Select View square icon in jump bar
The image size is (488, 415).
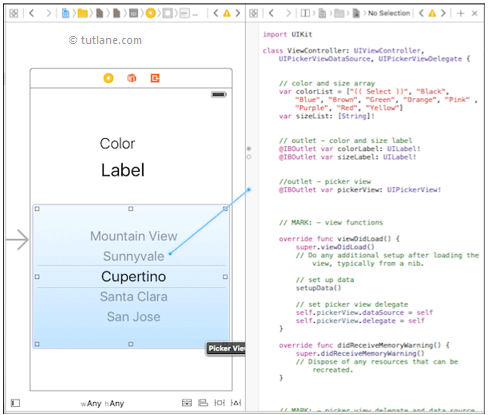[x=167, y=13]
